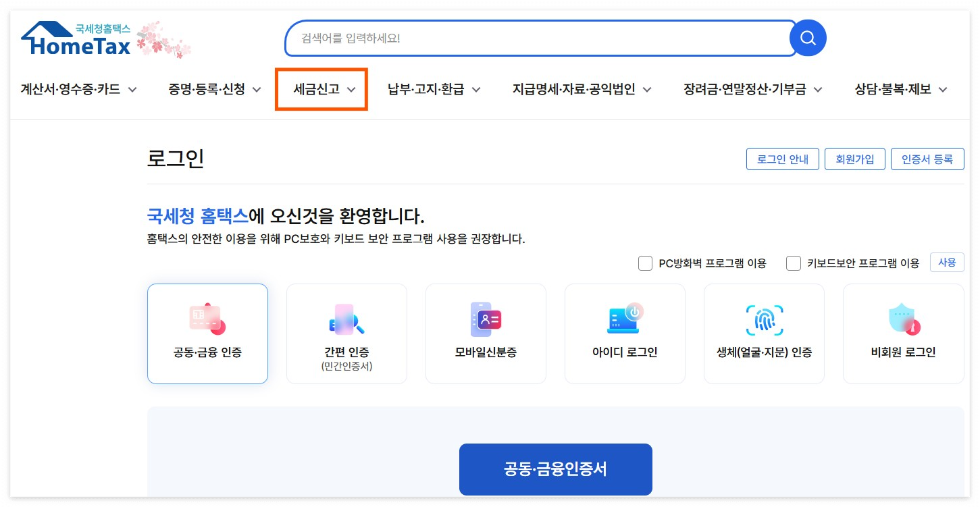980x507 pixels.
Task: Open the 상담·불복·제보 menu
Action: [x=901, y=89]
